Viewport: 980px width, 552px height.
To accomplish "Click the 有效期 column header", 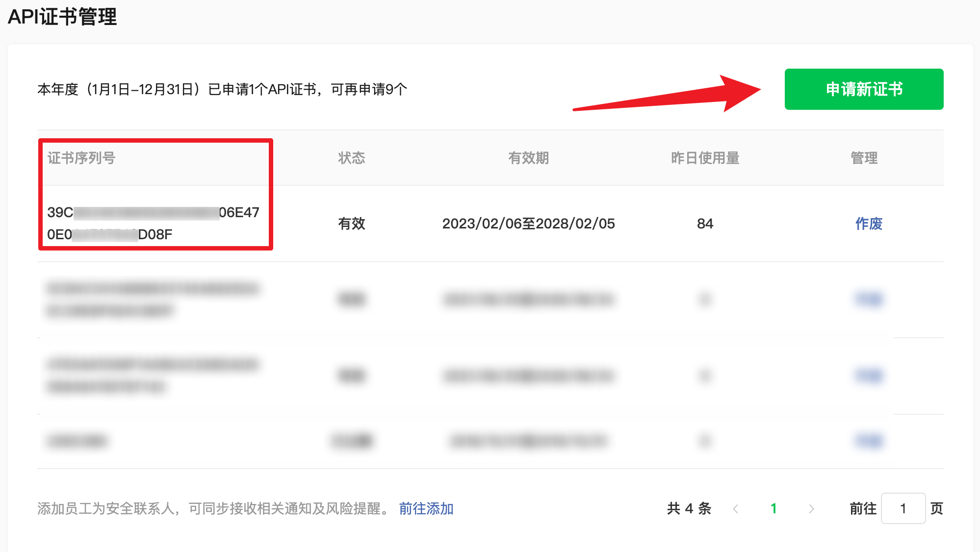I will (528, 158).
